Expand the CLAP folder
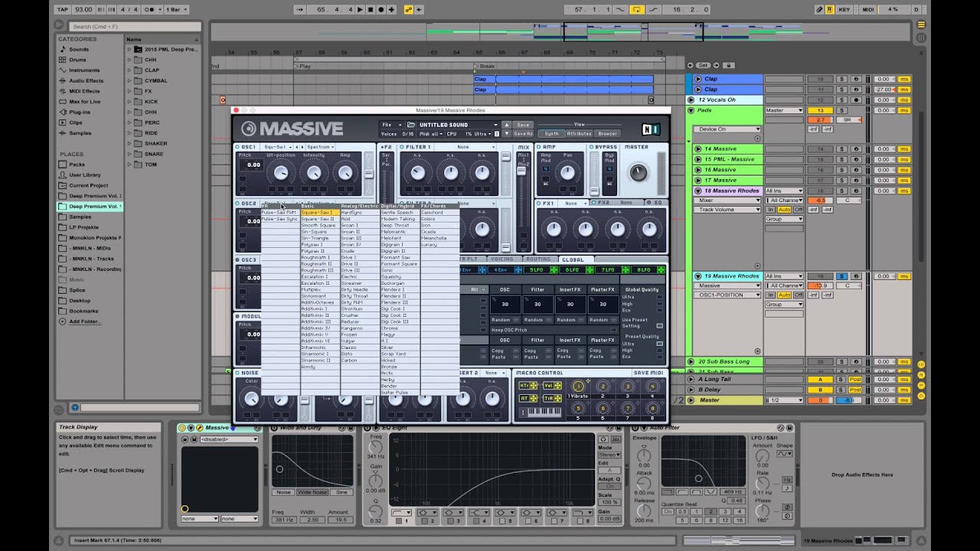The height and width of the screenshot is (551, 980). point(129,70)
